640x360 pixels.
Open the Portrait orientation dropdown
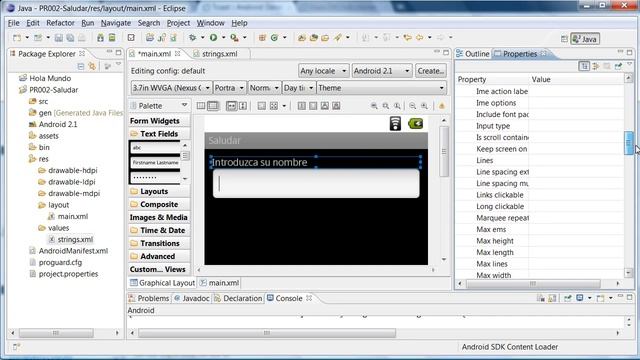[229, 88]
